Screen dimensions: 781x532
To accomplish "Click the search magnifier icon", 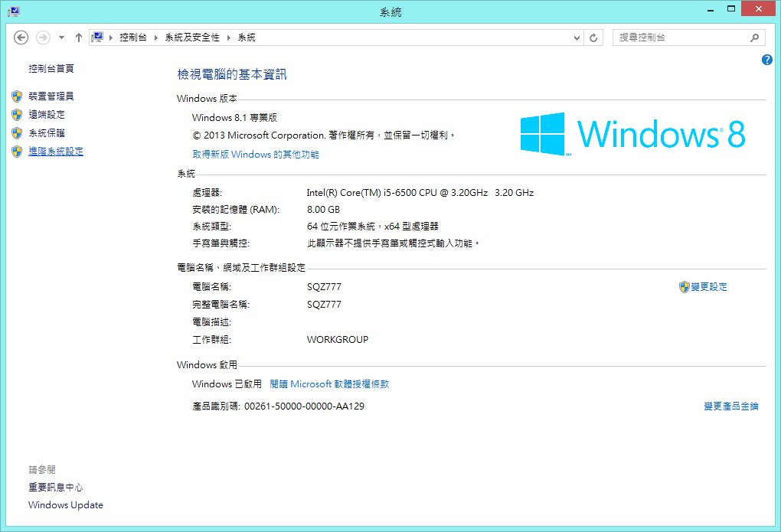I will click(755, 38).
